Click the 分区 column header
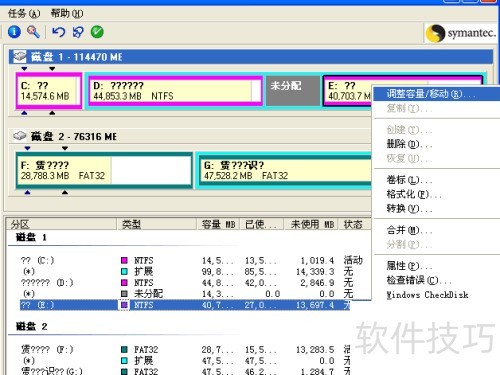Viewport: 500px width, 375px height. tap(62, 224)
